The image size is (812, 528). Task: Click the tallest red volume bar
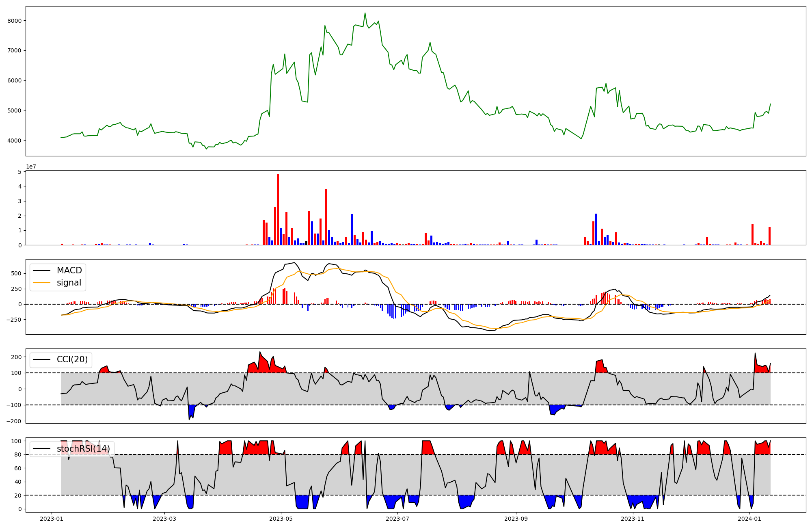(x=278, y=209)
